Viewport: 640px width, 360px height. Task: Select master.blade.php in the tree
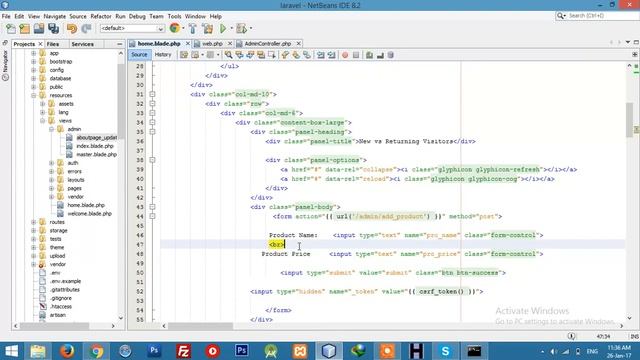pyautogui.click(x=96, y=155)
